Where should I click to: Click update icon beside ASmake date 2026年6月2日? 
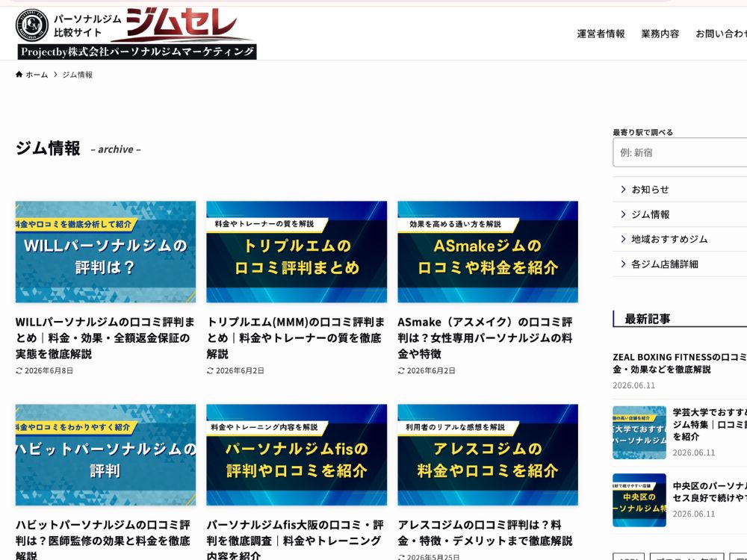click(401, 370)
